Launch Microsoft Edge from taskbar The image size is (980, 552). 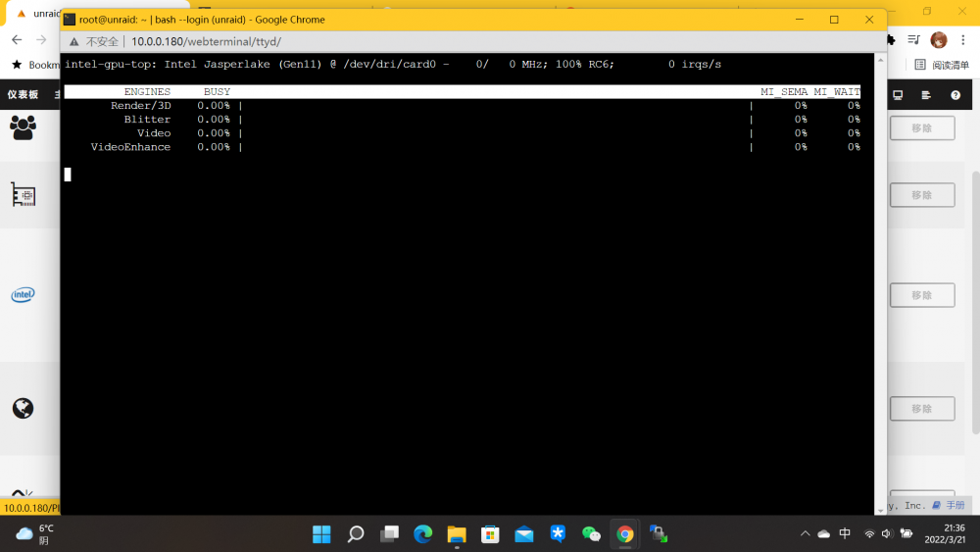click(x=423, y=534)
